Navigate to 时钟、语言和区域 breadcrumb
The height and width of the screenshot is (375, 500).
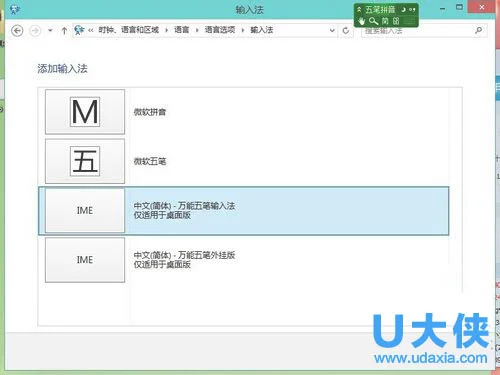[129, 30]
